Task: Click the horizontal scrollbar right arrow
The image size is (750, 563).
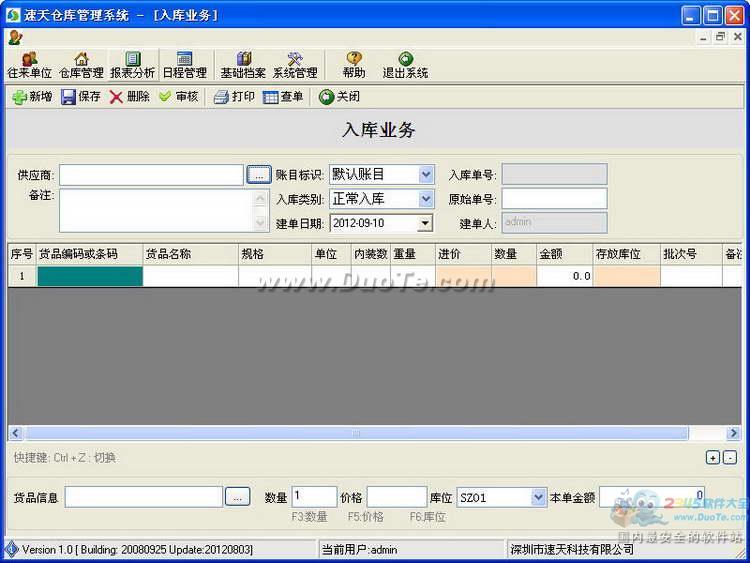Action: point(733,433)
